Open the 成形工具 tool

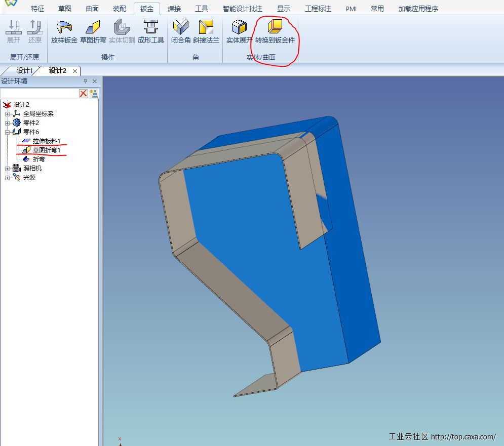150,27
